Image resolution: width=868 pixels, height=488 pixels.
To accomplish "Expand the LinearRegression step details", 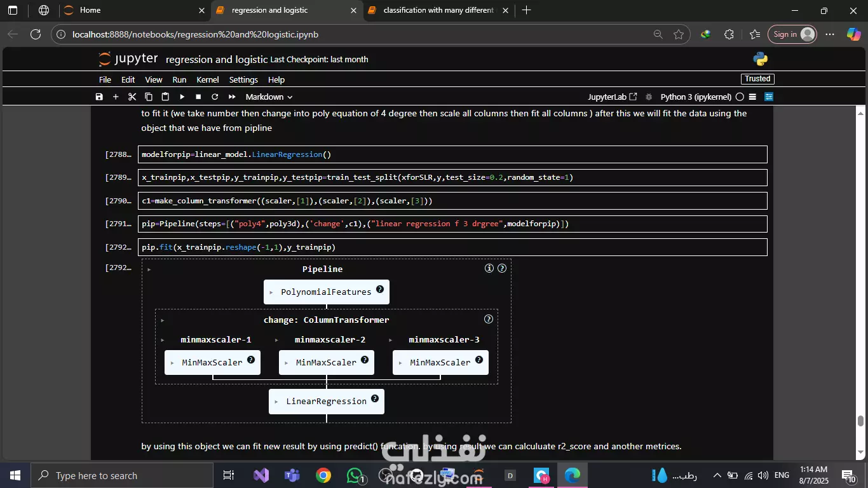I will click(276, 402).
